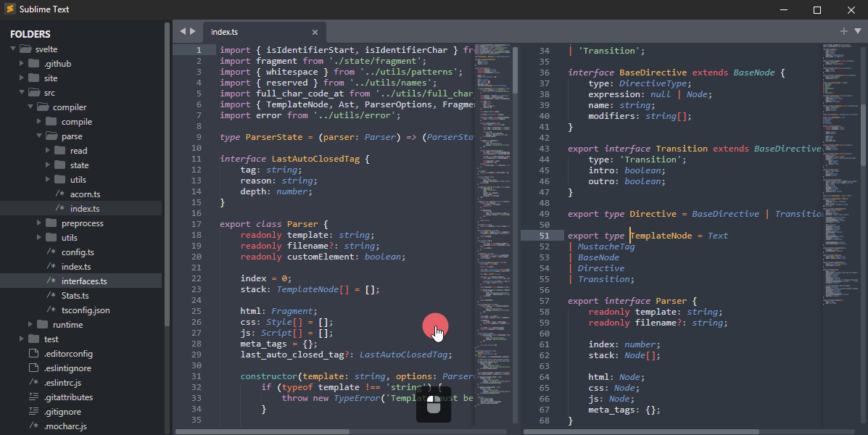Viewport: 868px width, 435px height.
Task: Click the .github folder icon
Action: 34,64
